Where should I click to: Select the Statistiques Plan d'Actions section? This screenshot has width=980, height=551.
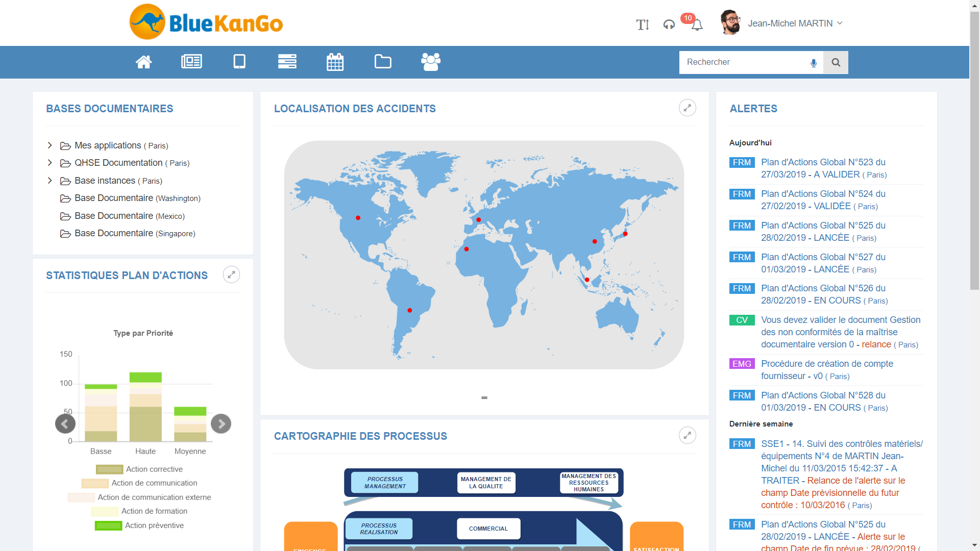(126, 275)
